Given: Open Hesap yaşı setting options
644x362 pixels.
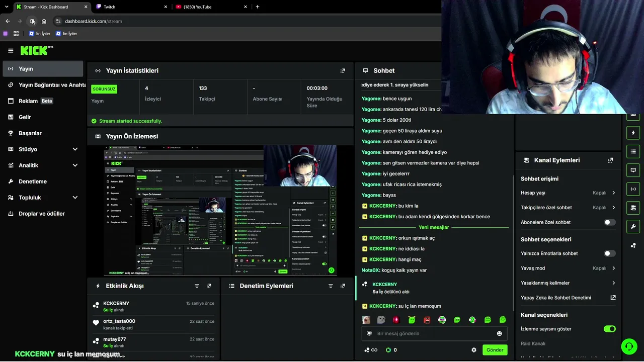Looking at the screenshot, I should tap(568, 193).
